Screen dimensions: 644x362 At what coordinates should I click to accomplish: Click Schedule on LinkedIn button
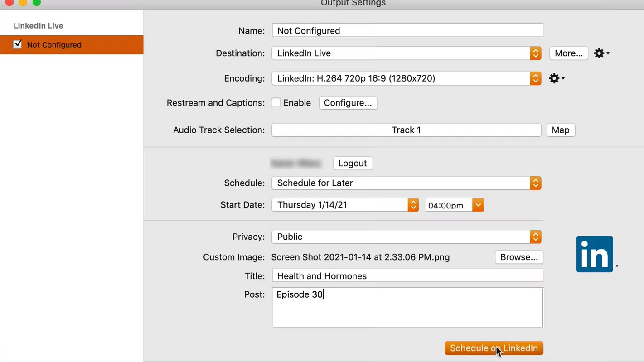(494, 348)
